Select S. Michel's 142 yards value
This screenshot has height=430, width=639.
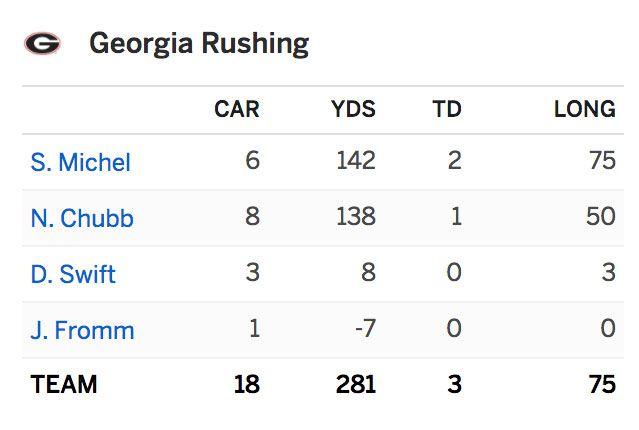coord(356,161)
